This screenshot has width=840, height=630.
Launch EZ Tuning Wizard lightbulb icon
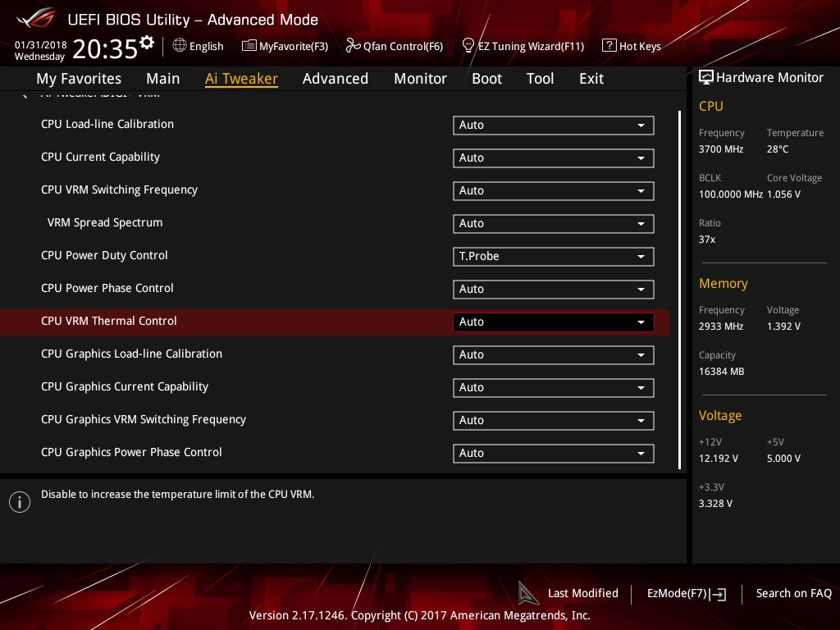[x=468, y=46]
